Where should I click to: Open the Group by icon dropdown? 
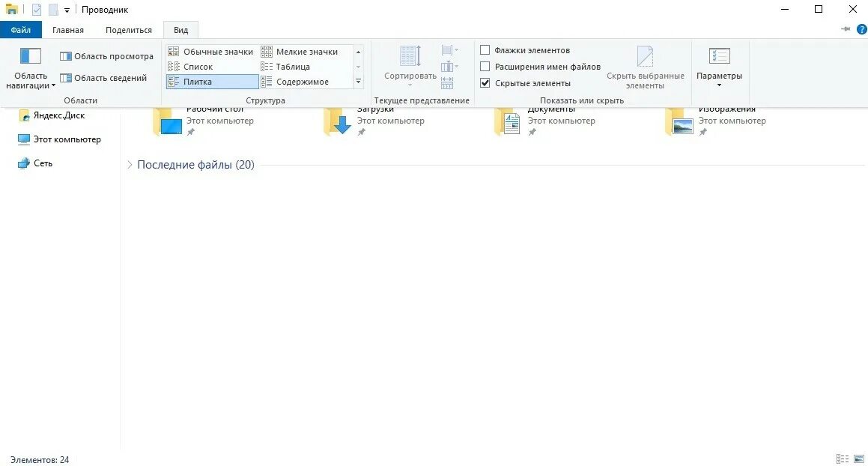click(449, 50)
